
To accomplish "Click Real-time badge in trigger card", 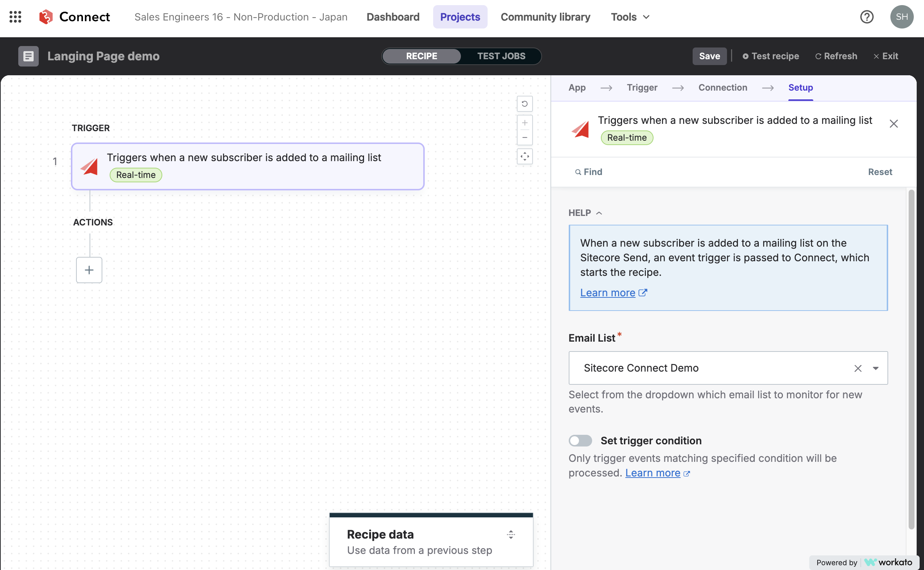I will [x=136, y=175].
